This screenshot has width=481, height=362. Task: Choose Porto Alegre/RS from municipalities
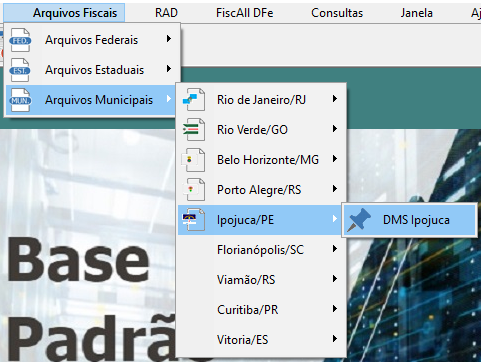point(261,190)
